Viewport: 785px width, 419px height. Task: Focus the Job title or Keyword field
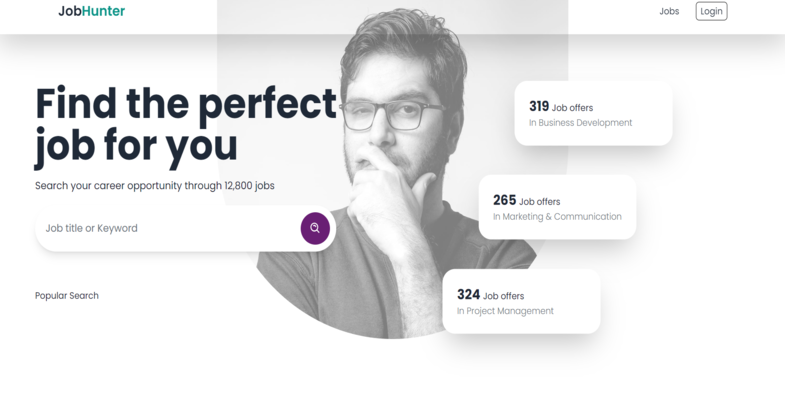coord(168,228)
